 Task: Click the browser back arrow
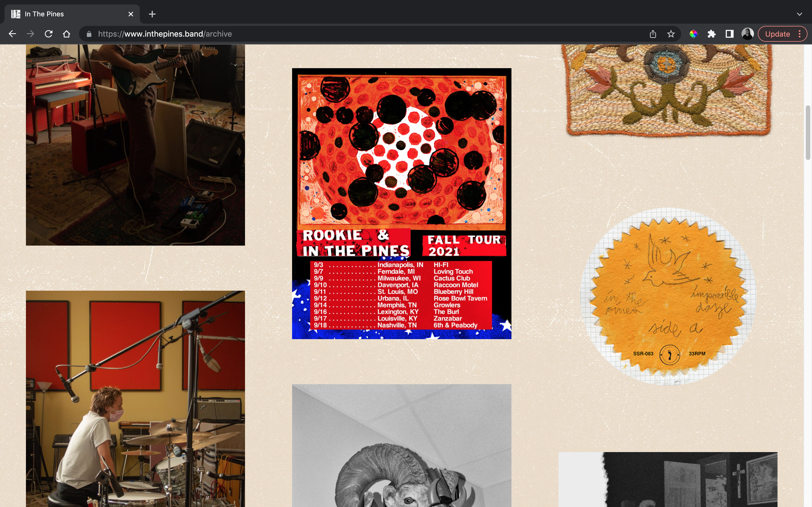(x=12, y=34)
